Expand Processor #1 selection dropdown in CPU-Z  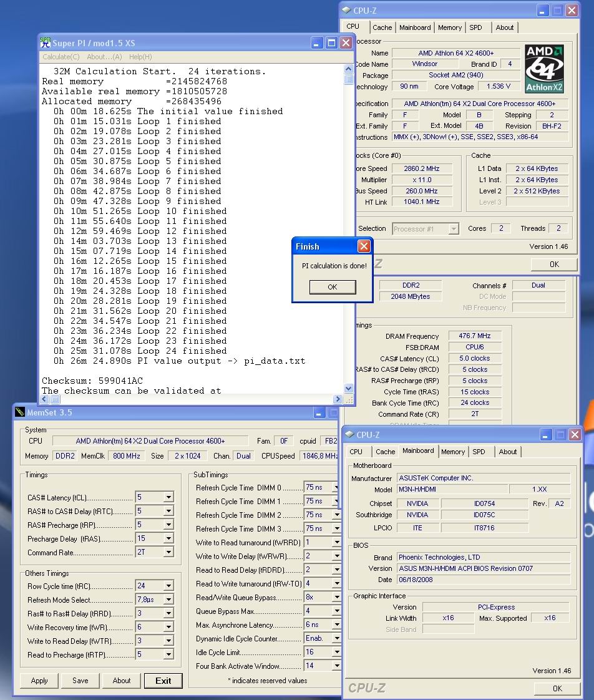pos(454,229)
